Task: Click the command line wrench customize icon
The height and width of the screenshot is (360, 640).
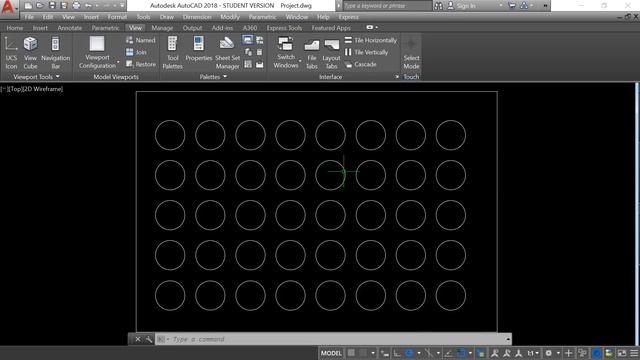Action: click(x=149, y=339)
